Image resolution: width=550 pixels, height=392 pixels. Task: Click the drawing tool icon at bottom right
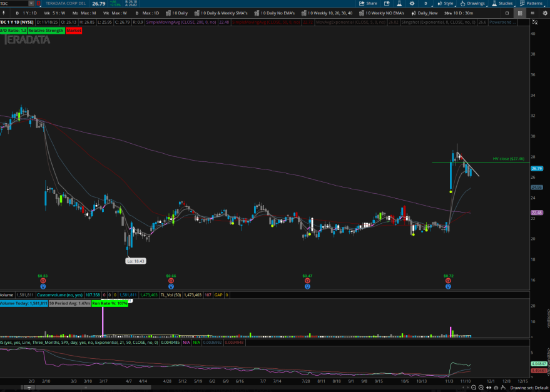(x=503, y=388)
